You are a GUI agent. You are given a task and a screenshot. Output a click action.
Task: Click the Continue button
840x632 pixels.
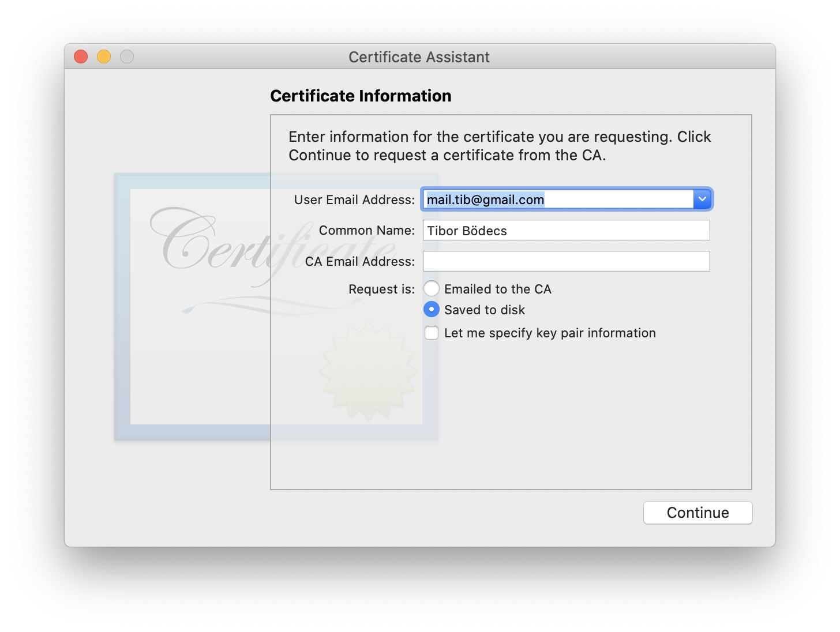pos(698,513)
